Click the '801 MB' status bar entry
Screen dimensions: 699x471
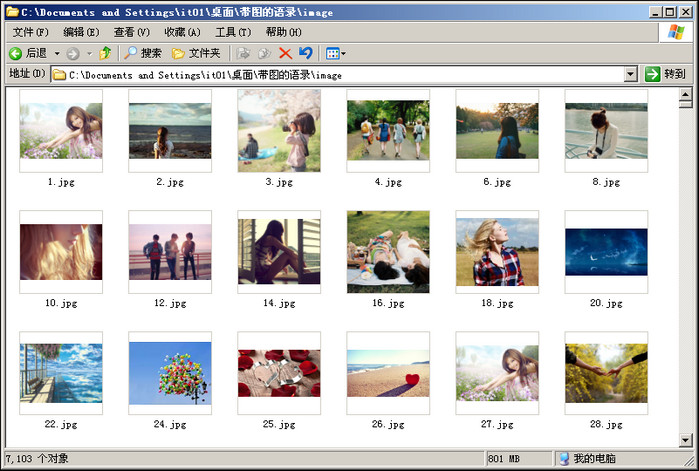pyautogui.click(x=504, y=459)
